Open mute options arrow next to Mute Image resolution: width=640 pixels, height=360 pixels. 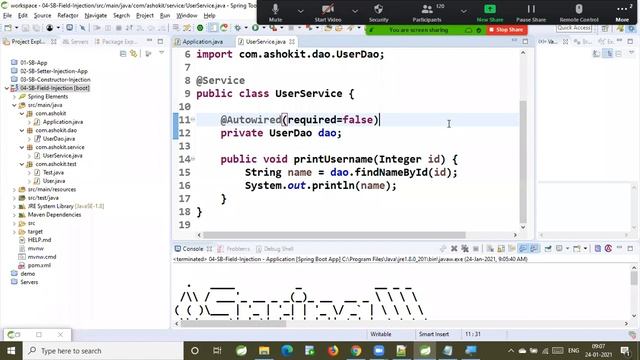point(301,11)
